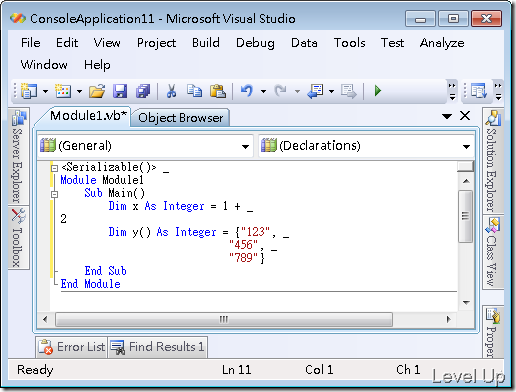Click the editor split bar handle
The image size is (516, 392).
pyautogui.click(x=465, y=166)
